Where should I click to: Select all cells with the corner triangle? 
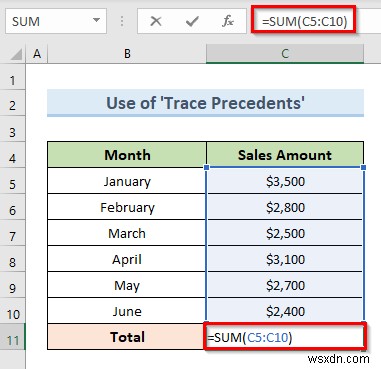(x=16, y=54)
